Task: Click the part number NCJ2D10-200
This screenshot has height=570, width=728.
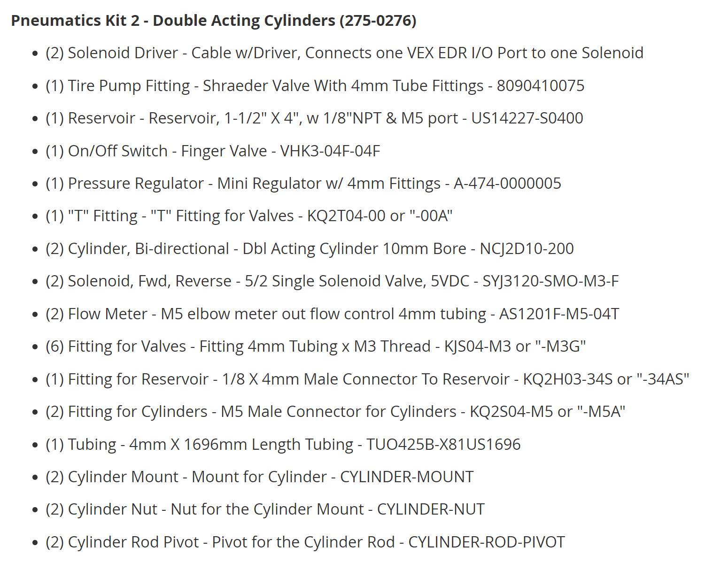Action: pyautogui.click(x=527, y=249)
